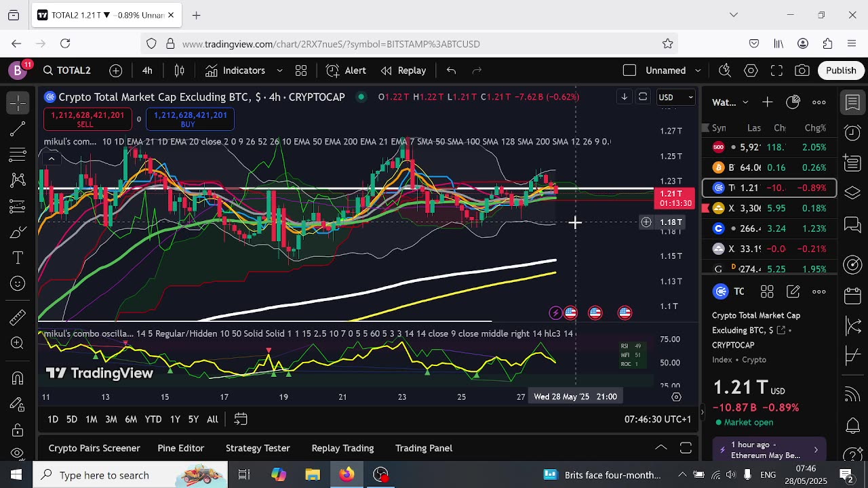
Task: Open Firefox from the Windows taskbar
Action: [347, 474]
